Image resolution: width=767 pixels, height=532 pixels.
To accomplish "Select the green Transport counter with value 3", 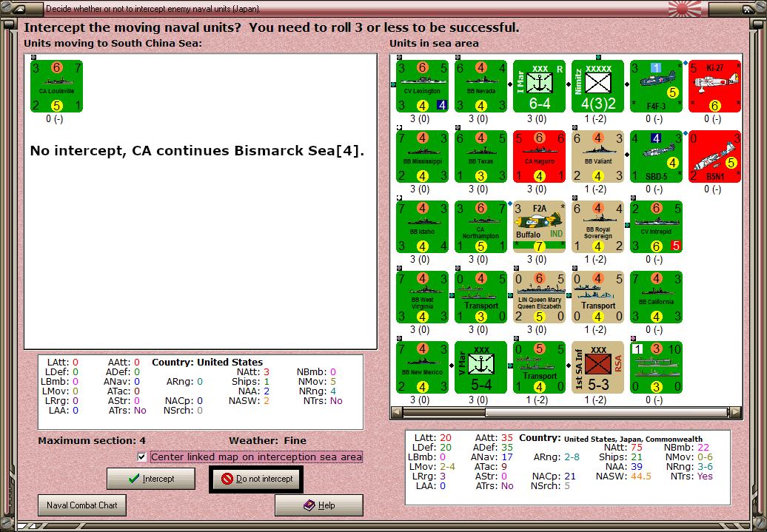I will (x=480, y=297).
